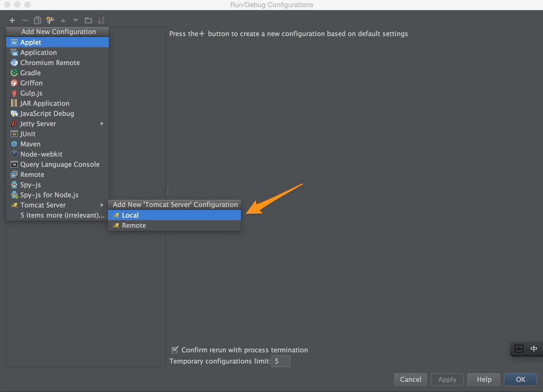Click the Remote submenu item's Tomcat icon
This screenshot has height=392, width=543.
pyautogui.click(x=116, y=225)
